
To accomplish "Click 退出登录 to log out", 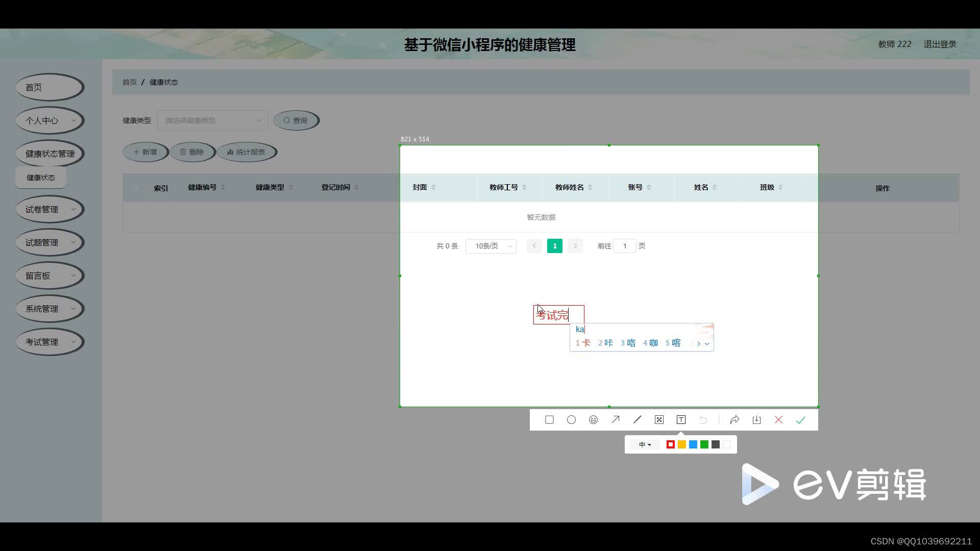I will [x=940, y=44].
